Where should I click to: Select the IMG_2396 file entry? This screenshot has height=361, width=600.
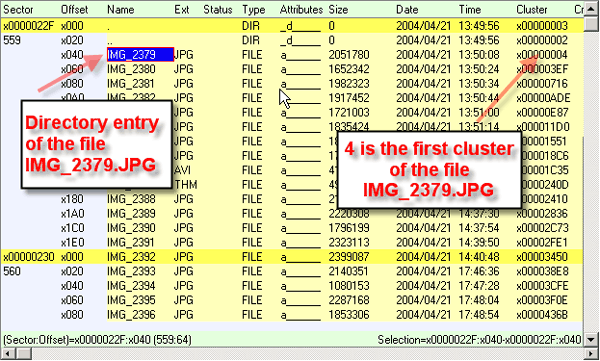[x=131, y=315]
